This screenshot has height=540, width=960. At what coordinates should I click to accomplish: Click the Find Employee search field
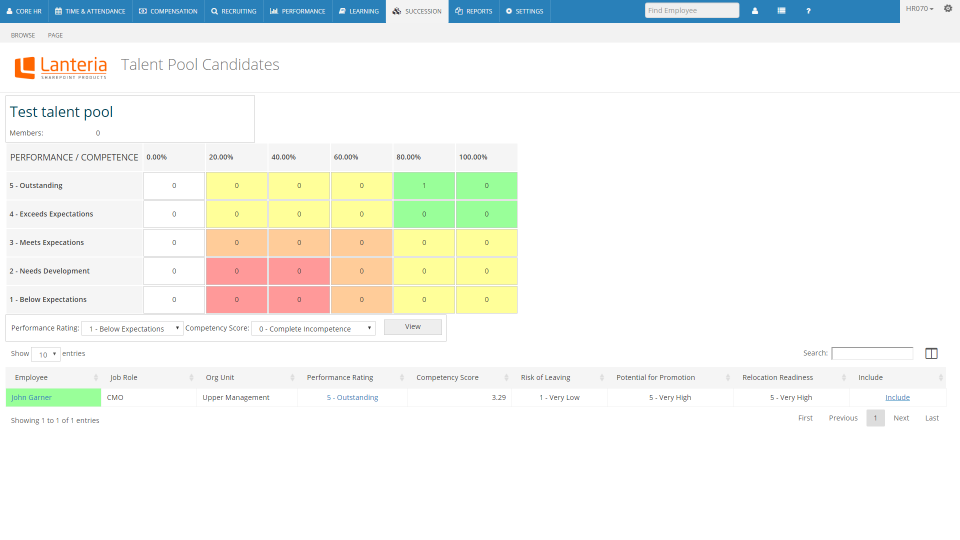click(691, 10)
